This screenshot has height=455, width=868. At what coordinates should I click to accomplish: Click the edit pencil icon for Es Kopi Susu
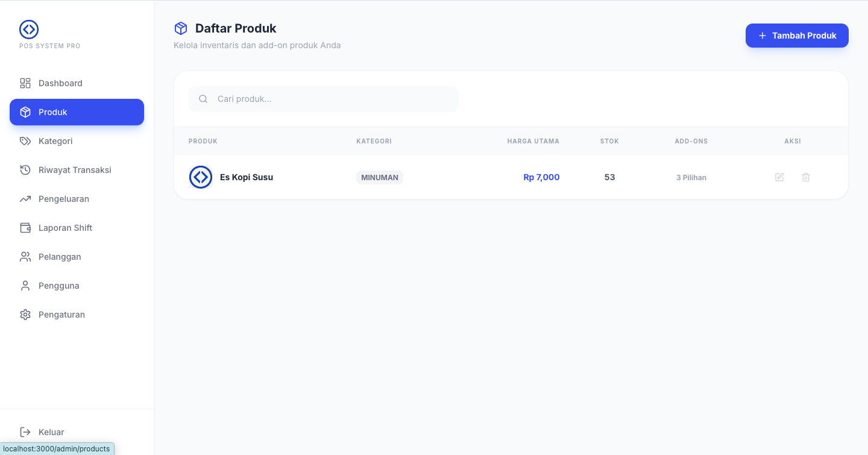click(779, 177)
